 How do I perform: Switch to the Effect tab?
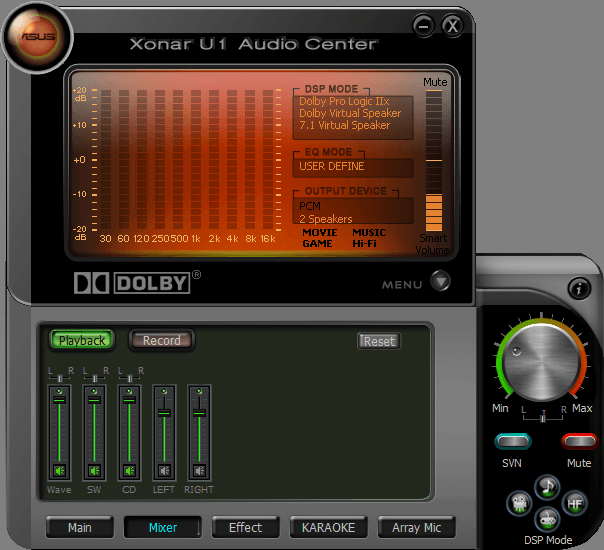click(x=245, y=527)
